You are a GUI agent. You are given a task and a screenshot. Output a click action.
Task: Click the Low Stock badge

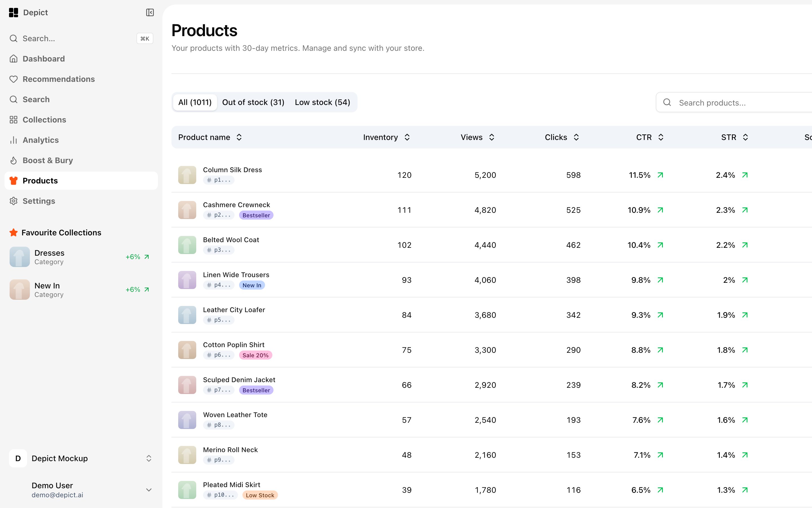260,495
